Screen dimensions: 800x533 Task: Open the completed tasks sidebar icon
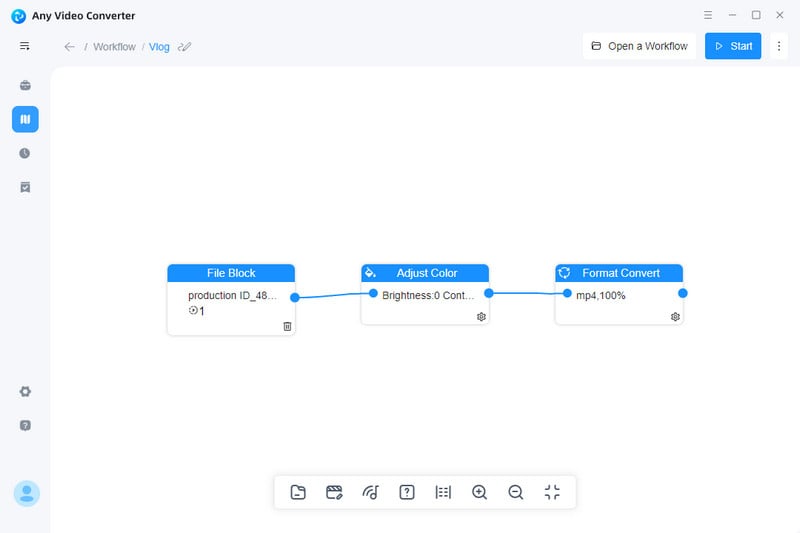(25, 187)
